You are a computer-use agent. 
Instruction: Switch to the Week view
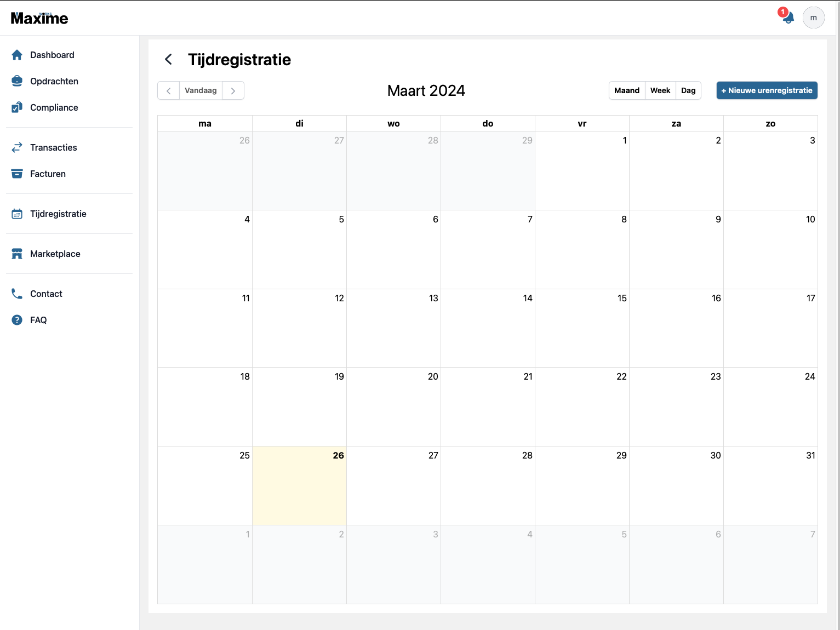660,90
